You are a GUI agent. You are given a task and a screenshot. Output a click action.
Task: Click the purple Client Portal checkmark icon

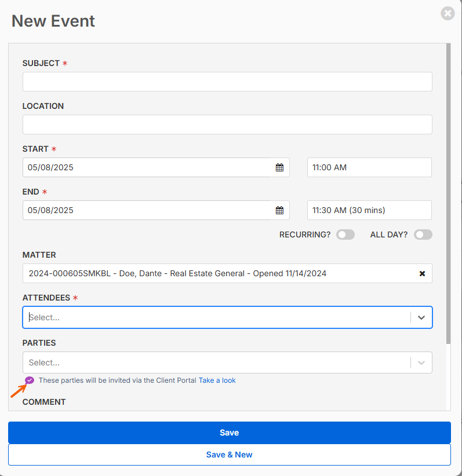pyautogui.click(x=30, y=380)
